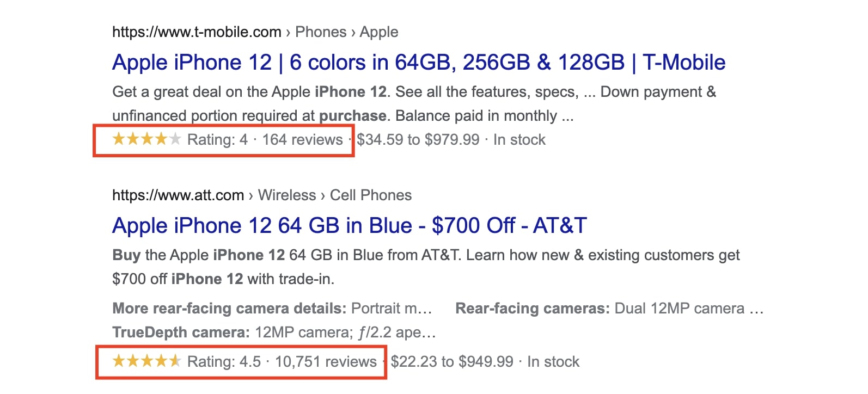Click the TrueDepth camera spec label
Screen dimensions: 868x394
point(181,333)
